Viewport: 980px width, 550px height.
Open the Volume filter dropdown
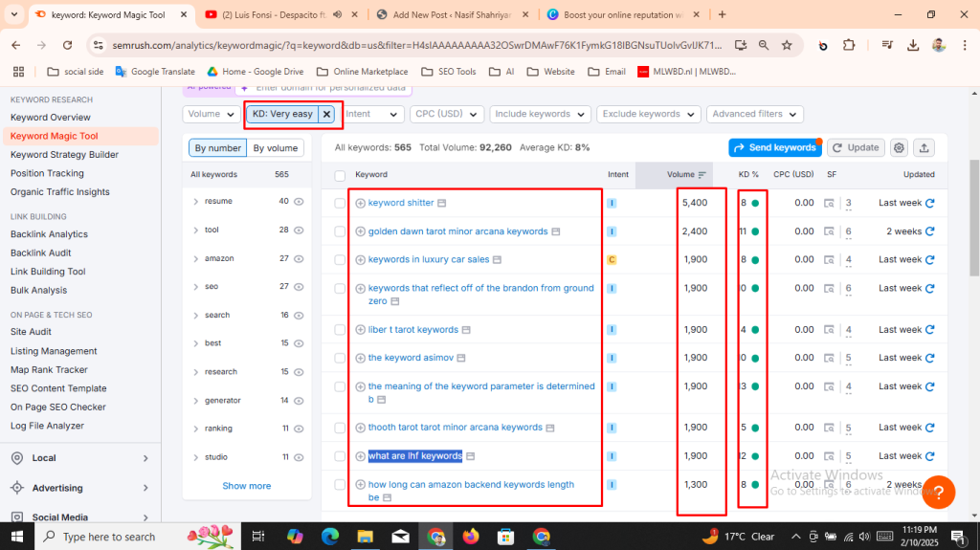212,114
